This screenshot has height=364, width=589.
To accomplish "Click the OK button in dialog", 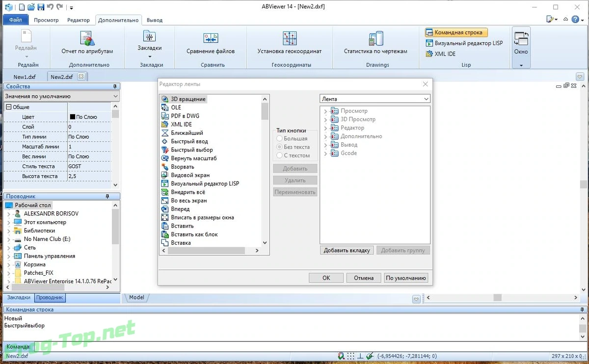I will click(x=326, y=278).
